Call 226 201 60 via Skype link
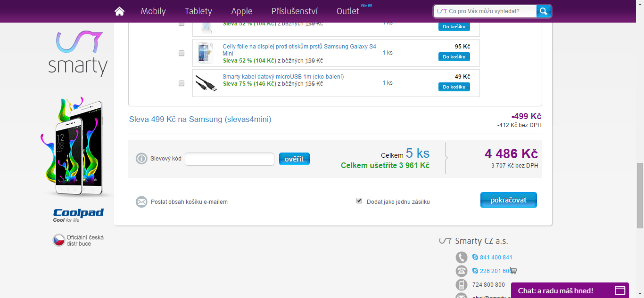The width and height of the screenshot is (644, 298). click(495, 271)
